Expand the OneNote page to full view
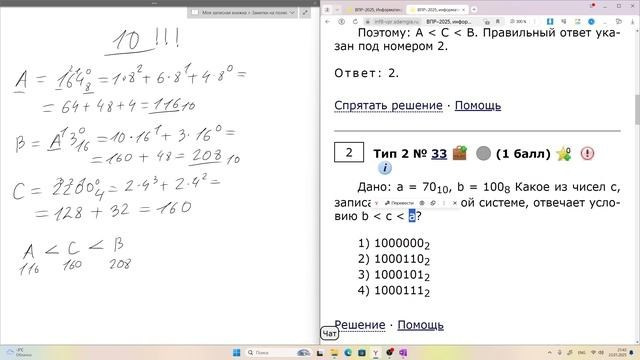640x360 pixels. coord(305,13)
